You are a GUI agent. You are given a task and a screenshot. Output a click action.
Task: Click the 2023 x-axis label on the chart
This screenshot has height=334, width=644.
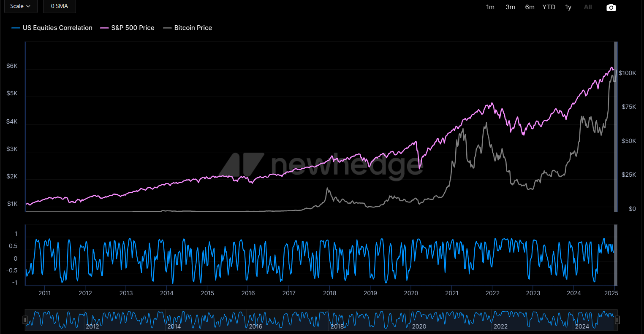pyautogui.click(x=533, y=293)
